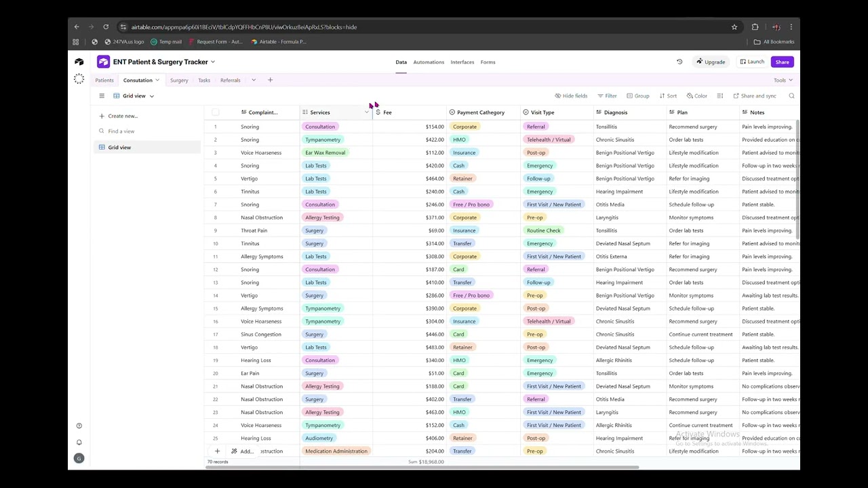Expand the more tables chevron
The image size is (868, 488).
point(254,80)
